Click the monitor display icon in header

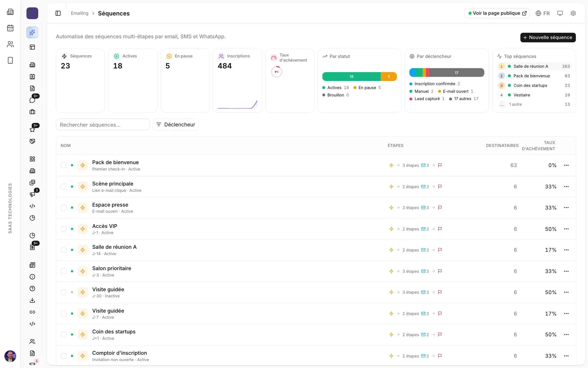pyautogui.click(x=560, y=13)
